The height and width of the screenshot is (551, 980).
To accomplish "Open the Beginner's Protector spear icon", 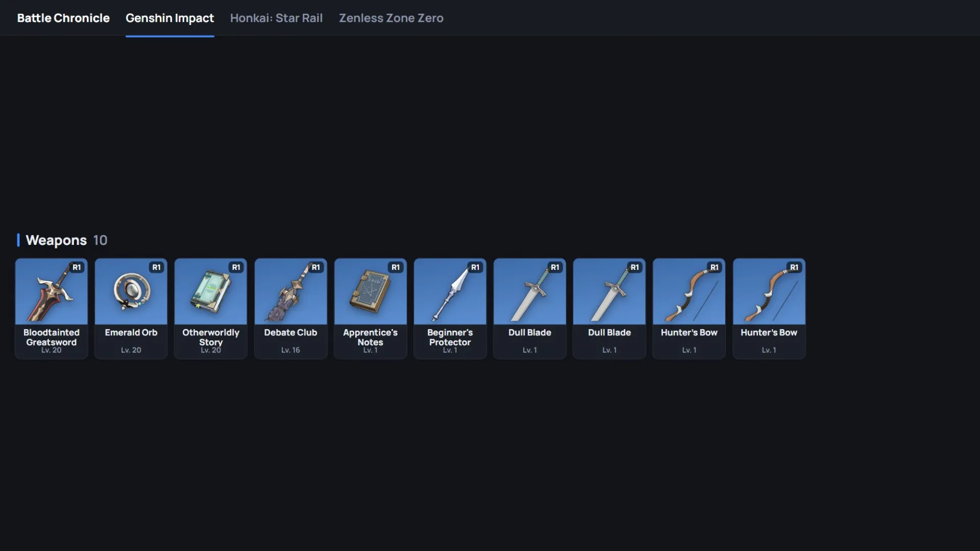I will coord(450,291).
